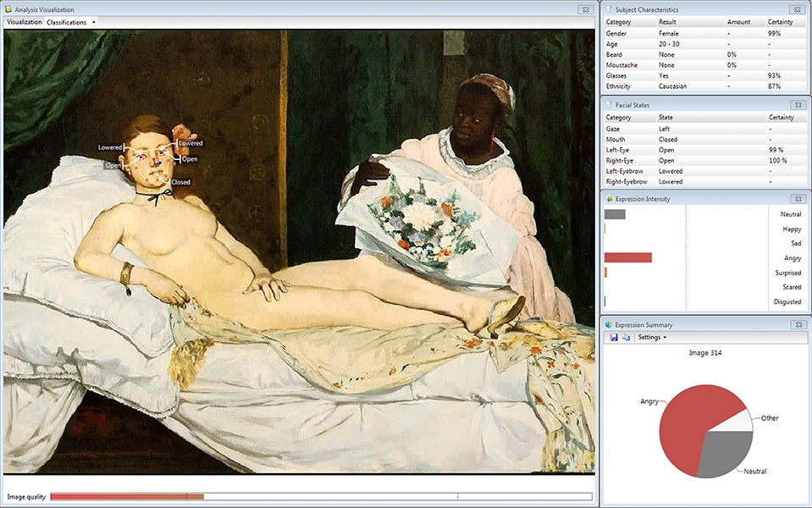Click the gray Neutral intensity bar
Viewport: 812px width, 508px height.
pyautogui.click(x=615, y=214)
